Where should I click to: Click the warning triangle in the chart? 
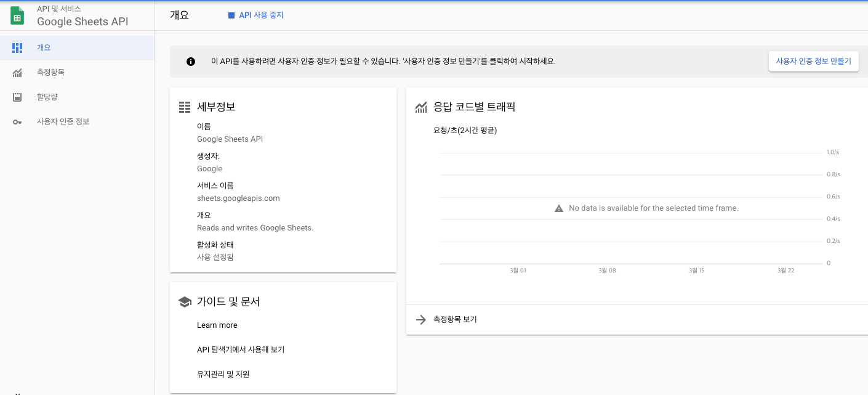[x=559, y=208]
